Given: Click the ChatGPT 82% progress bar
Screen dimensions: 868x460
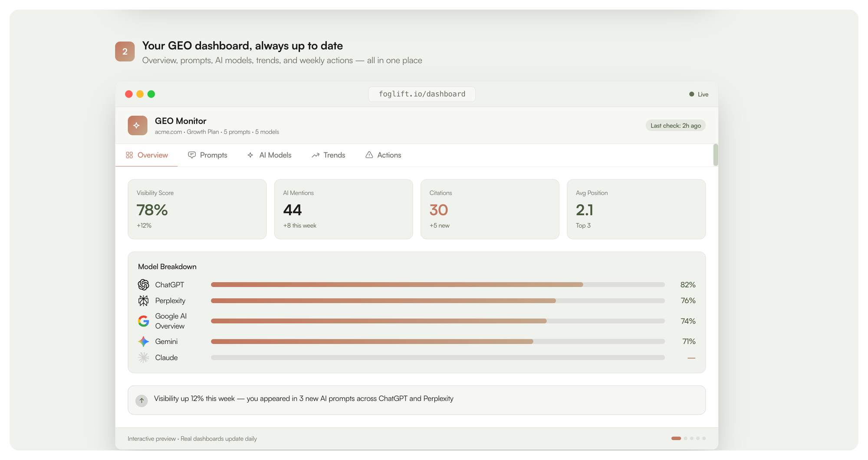Looking at the screenshot, I should 437,284.
